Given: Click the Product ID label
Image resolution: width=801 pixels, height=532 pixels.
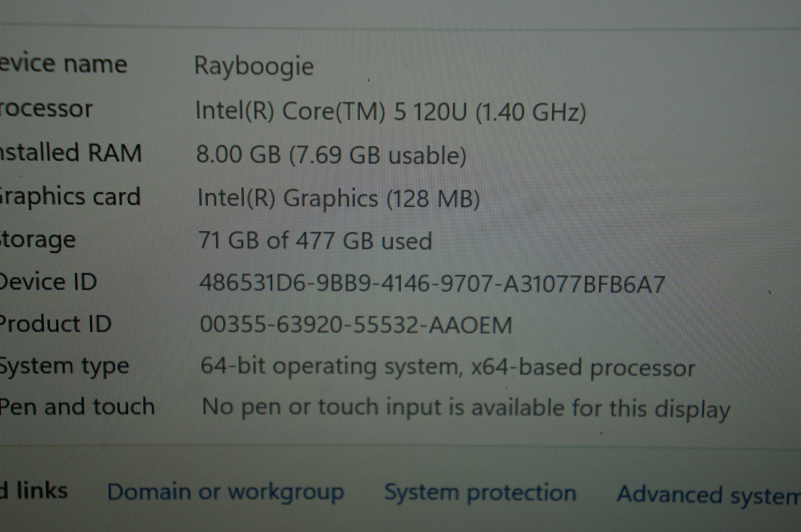Looking at the screenshot, I should (55, 324).
